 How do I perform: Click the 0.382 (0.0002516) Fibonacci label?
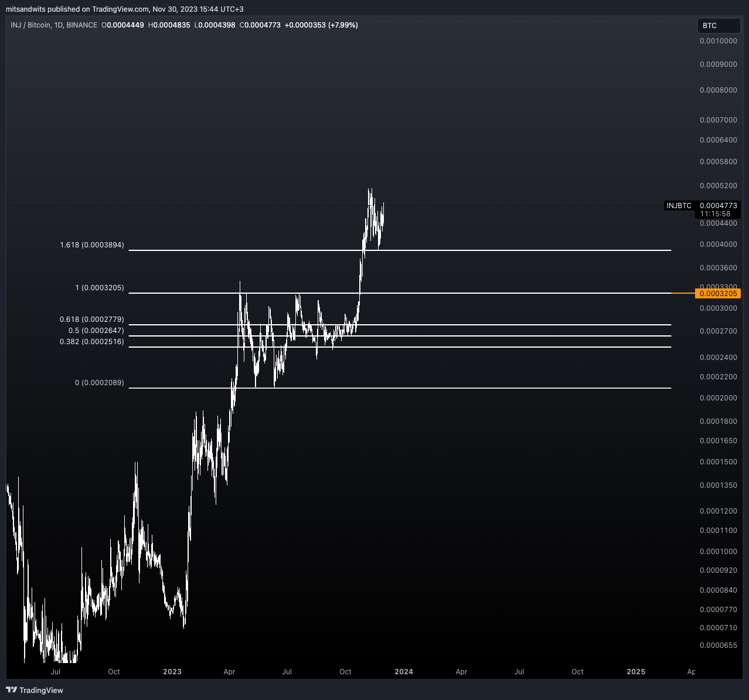pos(92,342)
